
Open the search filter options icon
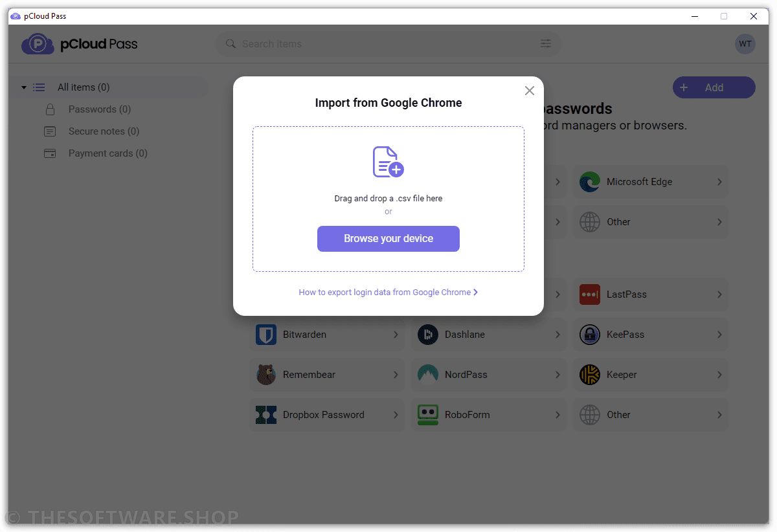pos(546,44)
